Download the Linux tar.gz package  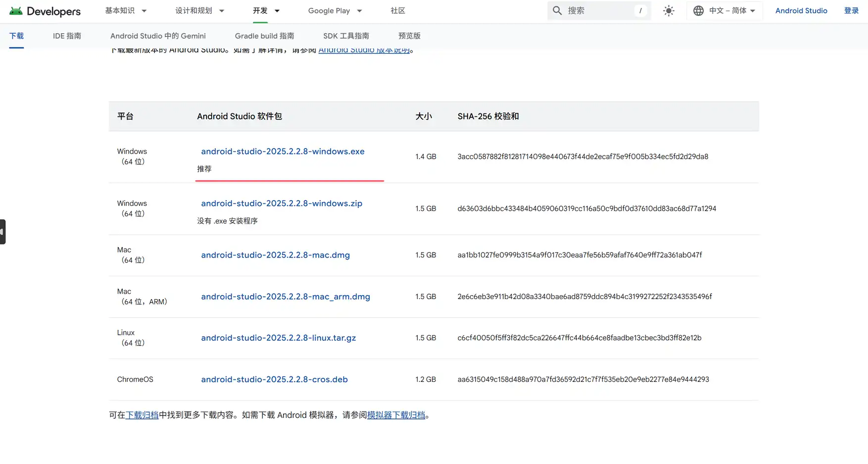point(278,338)
